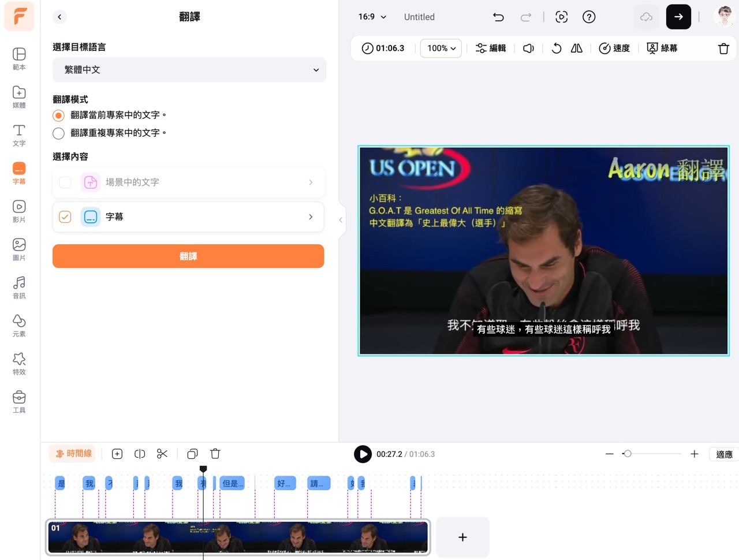The width and height of the screenshot is (739, 560).
Task: Click the Untitled project name field
Action: click(420, 17)
